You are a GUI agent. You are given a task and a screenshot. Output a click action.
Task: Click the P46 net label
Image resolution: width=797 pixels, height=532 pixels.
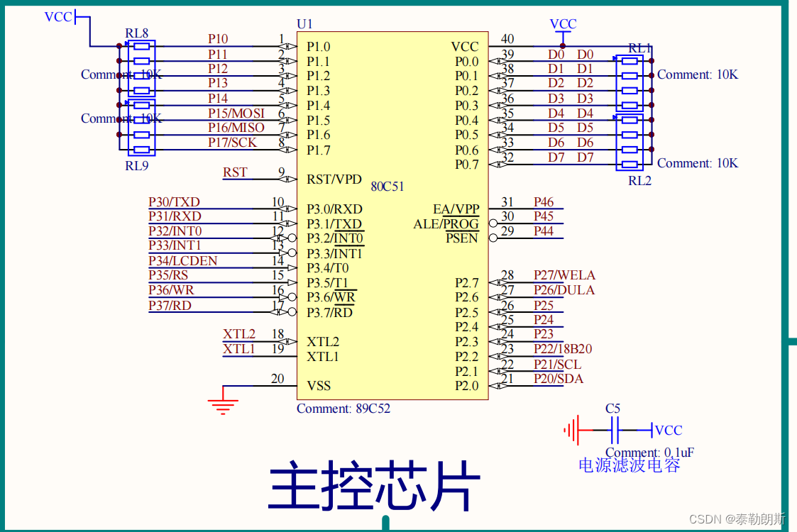pyautogui.click(x=544, y=201)
